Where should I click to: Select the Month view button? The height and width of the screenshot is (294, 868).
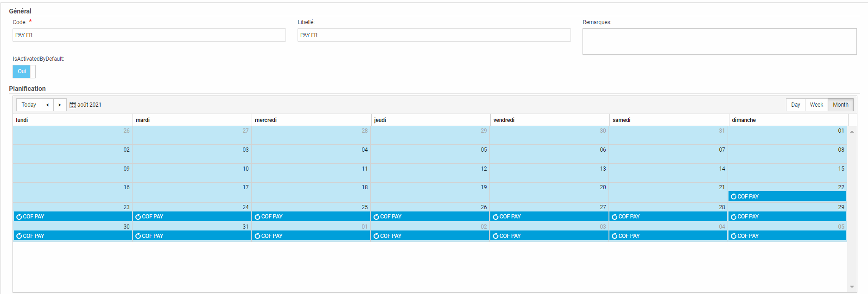point(840,105)
